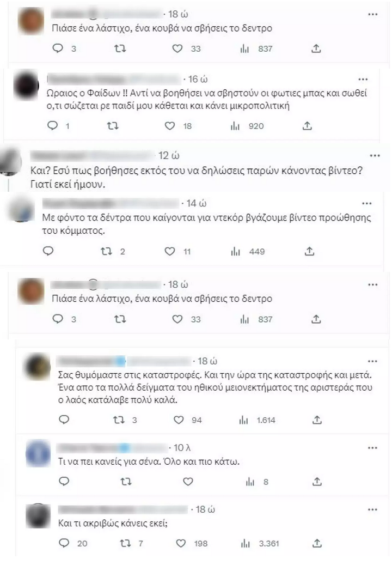Open three-dot menu on the 10 λ tweet
Image resolution: width=392 pixels, height=571 pixels.
[372, 447]
